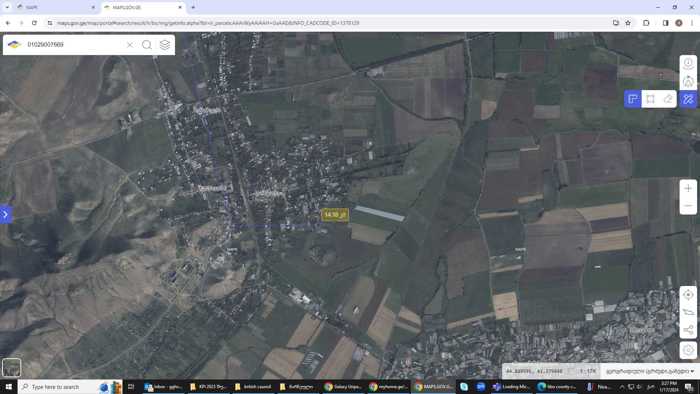Image resolution: width=700 pixels, height=394 pixels.
Task: Open Task View on the taskbar
Action: pos(131,387)
